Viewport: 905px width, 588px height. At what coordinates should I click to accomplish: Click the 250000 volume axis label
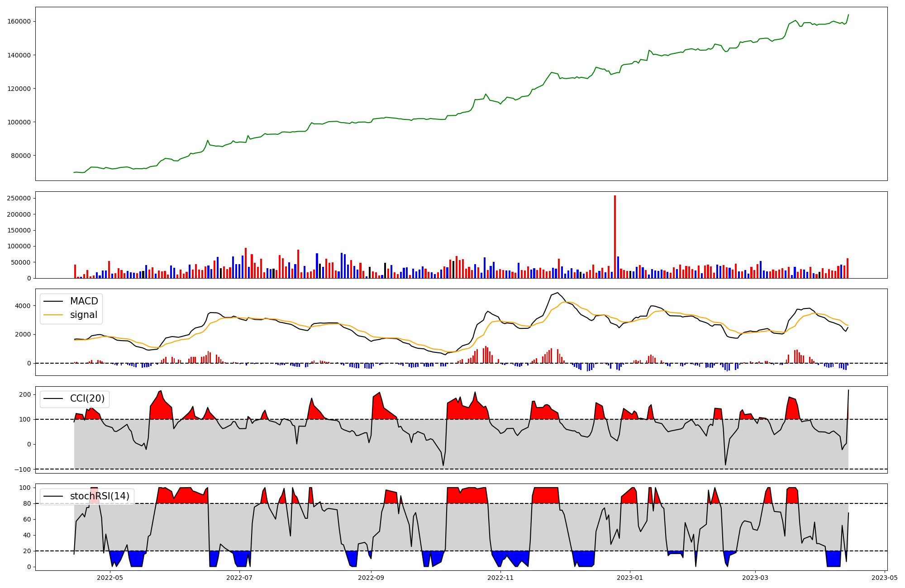pos(19,198)
